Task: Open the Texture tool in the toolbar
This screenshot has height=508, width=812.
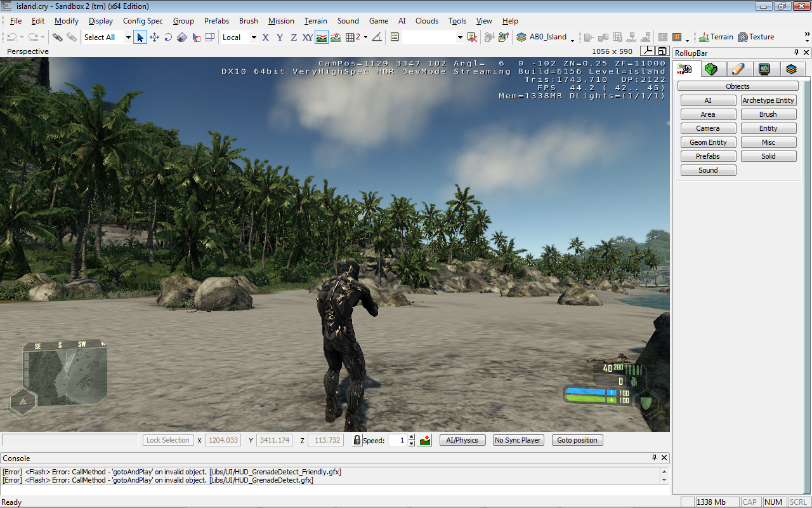Action: click(756, 37)
